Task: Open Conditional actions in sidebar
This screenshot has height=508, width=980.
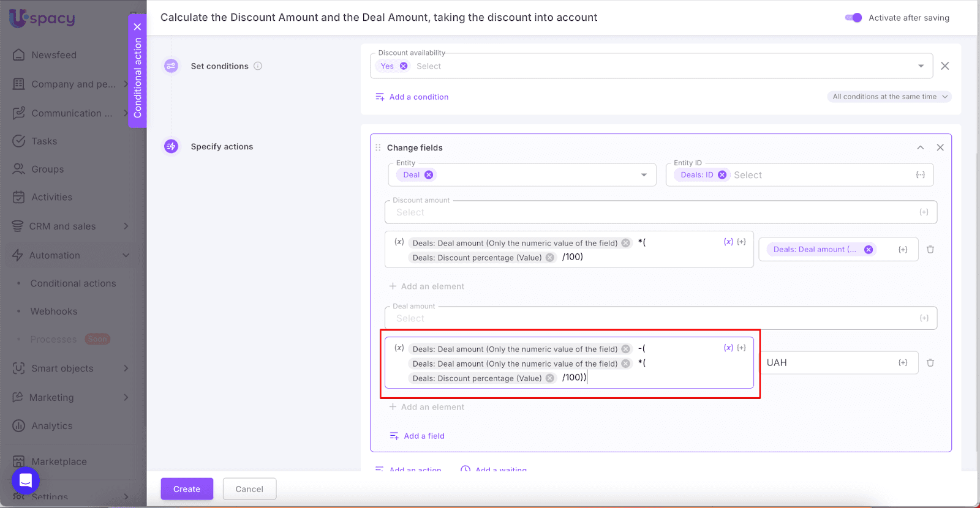Action: tap(73, 283)
